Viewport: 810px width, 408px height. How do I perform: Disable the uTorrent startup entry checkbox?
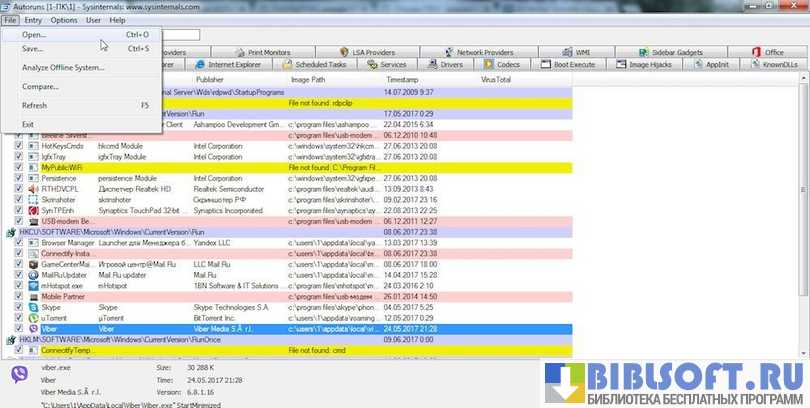(x=19, y=317)
